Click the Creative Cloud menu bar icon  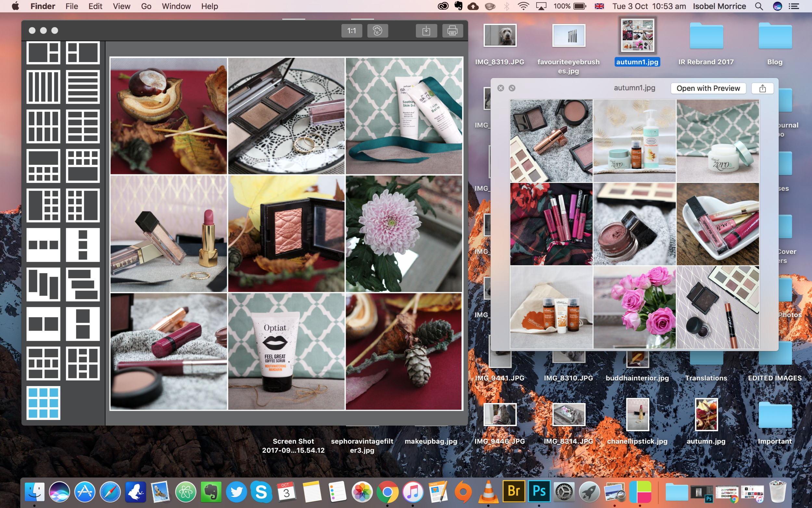(x=443, y=6)
